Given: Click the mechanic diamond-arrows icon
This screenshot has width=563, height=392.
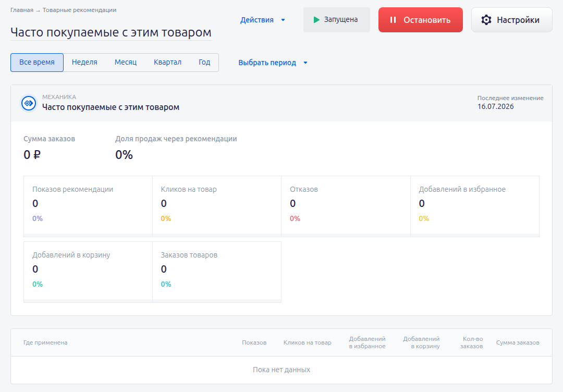Looking at the screenshot, I should click(x=29, y=103).
